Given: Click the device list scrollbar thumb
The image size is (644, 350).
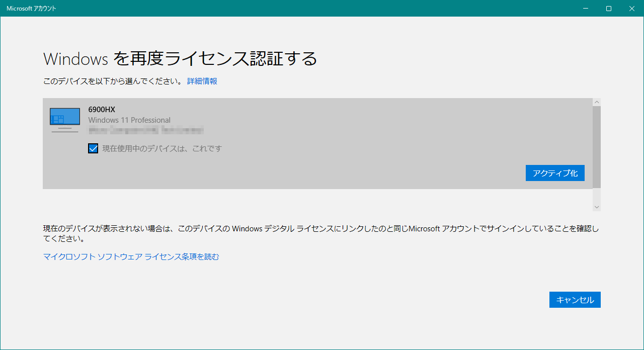Looking at the screenshot, I should [597, 147].
